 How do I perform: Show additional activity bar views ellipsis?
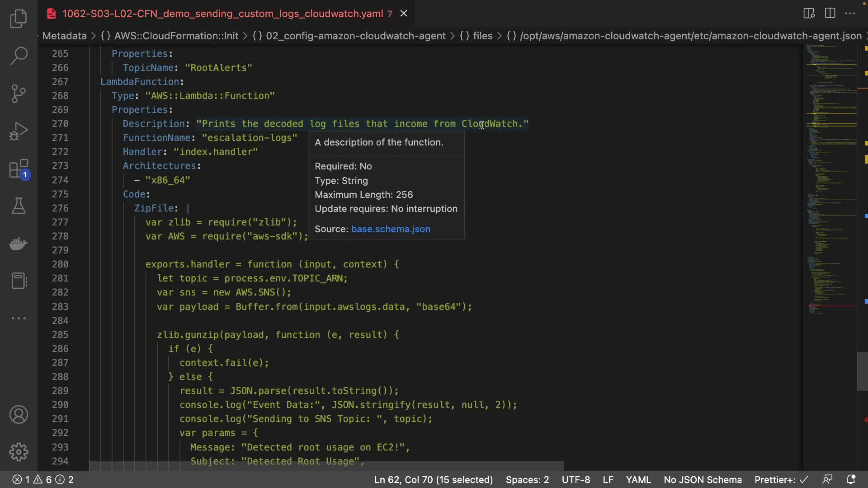[19, 318]
